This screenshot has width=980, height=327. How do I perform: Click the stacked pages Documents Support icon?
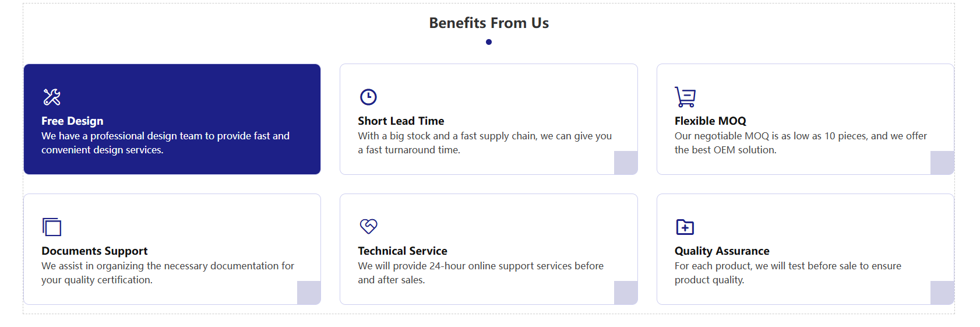[x=52, y=227]
